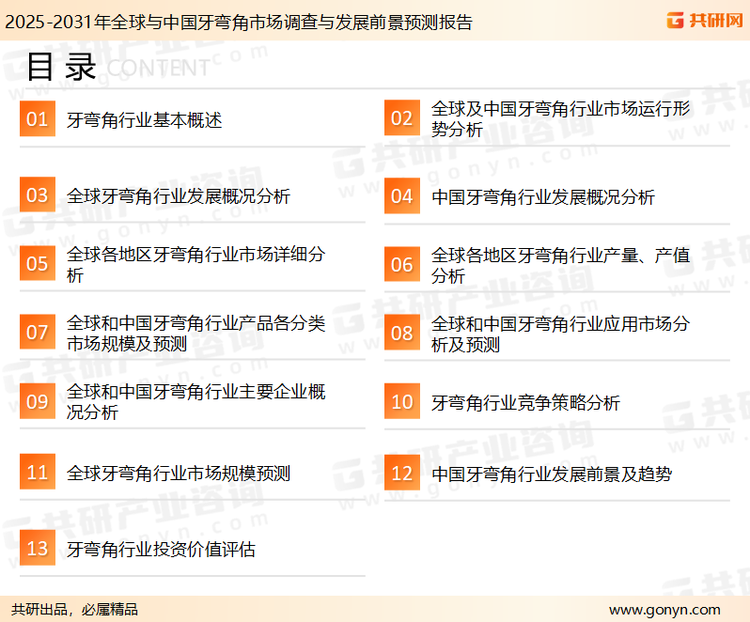Select the 05 numbered section icon
This screenshot has height=622, width=750.
[x=37, y=264]
